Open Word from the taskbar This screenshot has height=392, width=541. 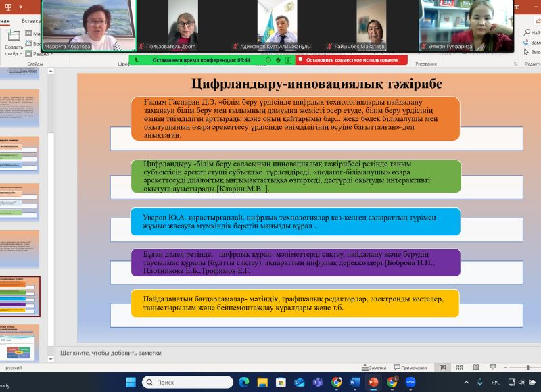point(354,382)
